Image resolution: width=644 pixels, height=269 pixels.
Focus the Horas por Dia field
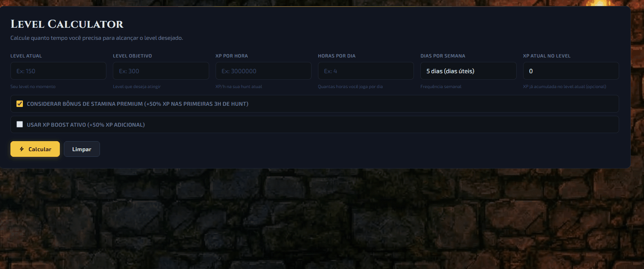click(366, 71)
